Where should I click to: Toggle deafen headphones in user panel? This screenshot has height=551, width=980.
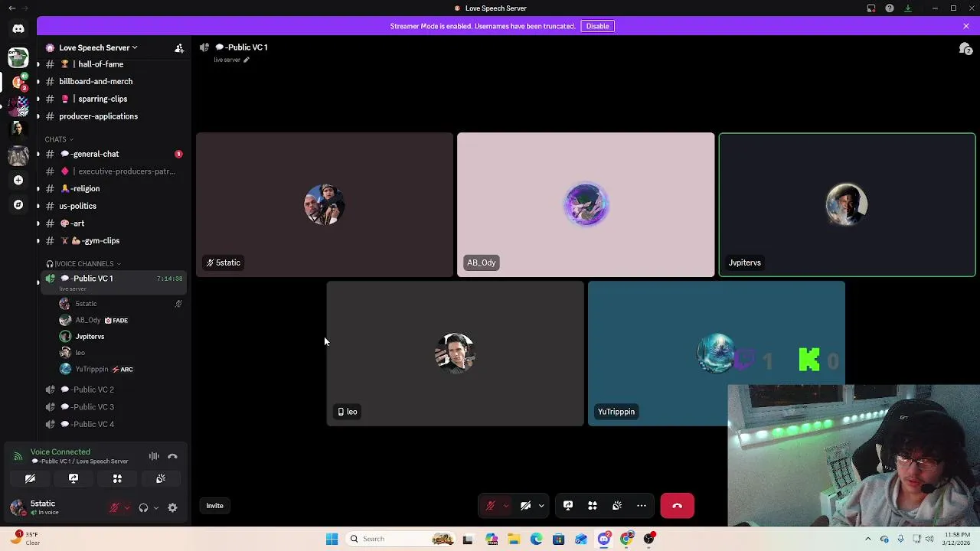(143, 507)
